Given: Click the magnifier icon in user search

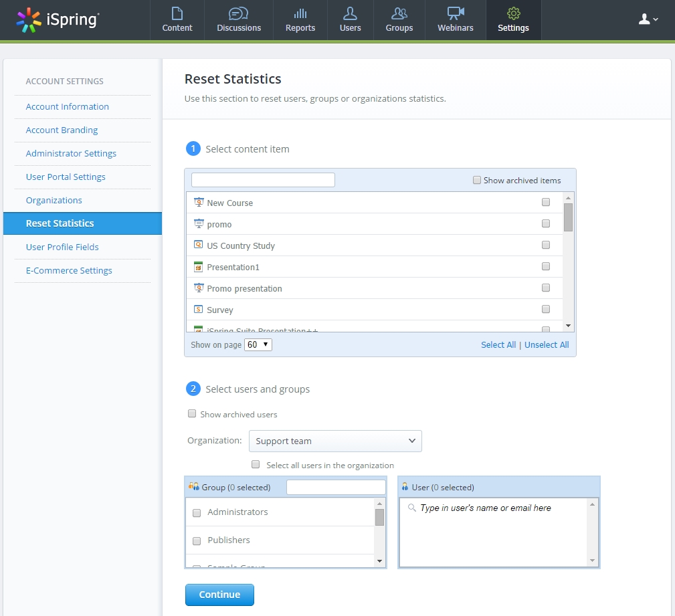Looking at the screenshot, I should (x=411, y=508).
